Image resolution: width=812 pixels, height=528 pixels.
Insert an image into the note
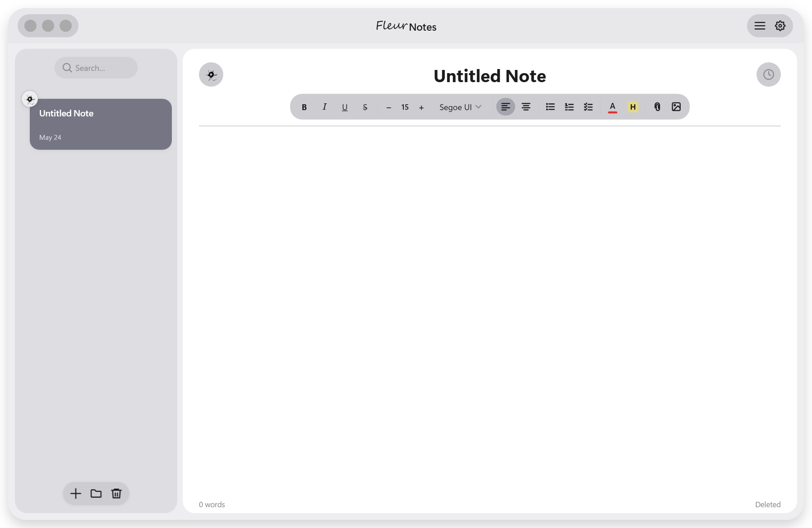pos(676,107)
